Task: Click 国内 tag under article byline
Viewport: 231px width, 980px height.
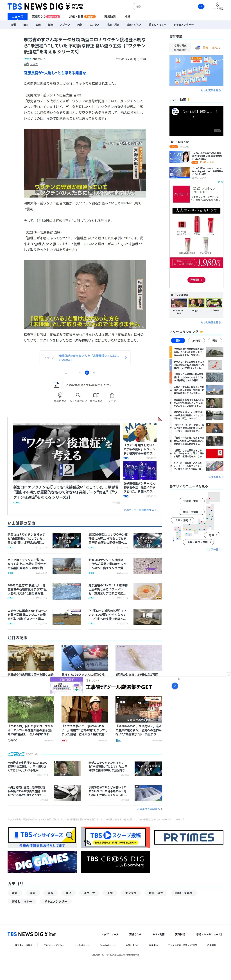Action: (26, 64)
